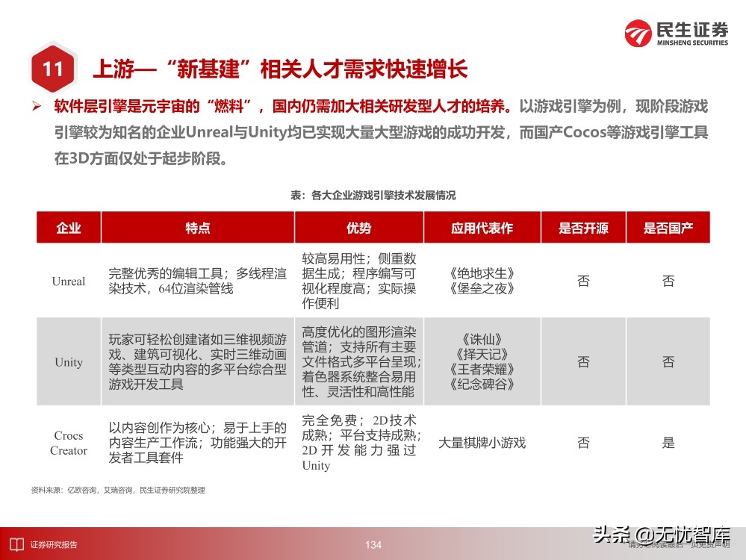
Task: Click the source note 资料来源：亿欧咨询
Action: pos(118,490)
